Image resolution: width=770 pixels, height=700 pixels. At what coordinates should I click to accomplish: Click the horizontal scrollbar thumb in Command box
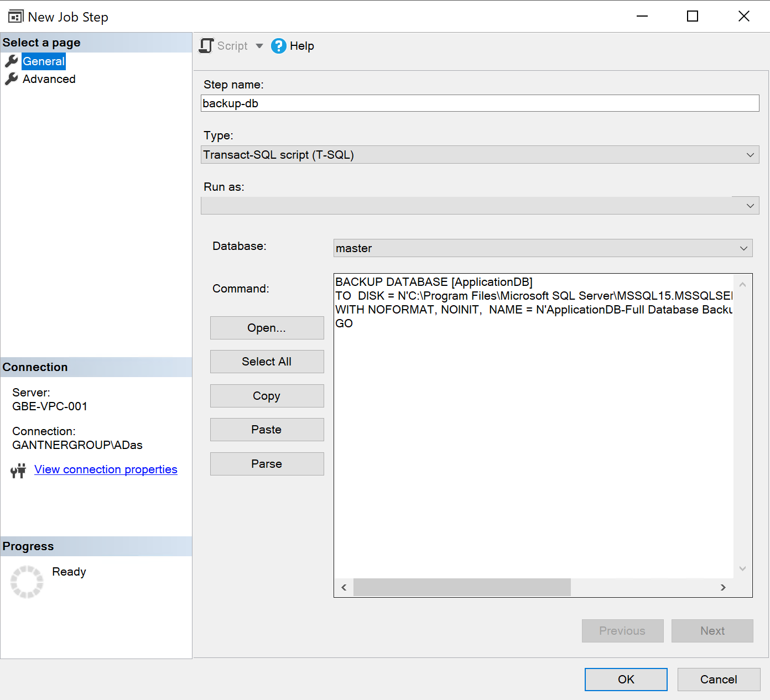pyautogui.click(x=462, y=587)
